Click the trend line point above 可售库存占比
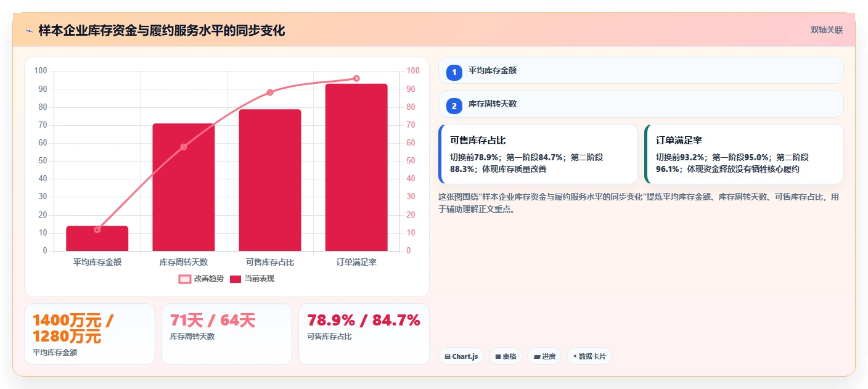The image size is (868, 389). 270,92
